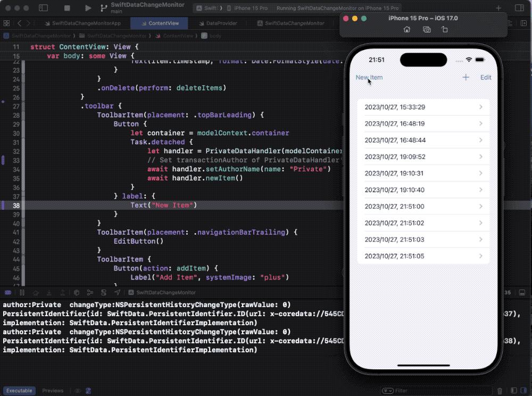
Task: Click the Simulate Location arrow in the debug bar
Action: coord(117,292)
